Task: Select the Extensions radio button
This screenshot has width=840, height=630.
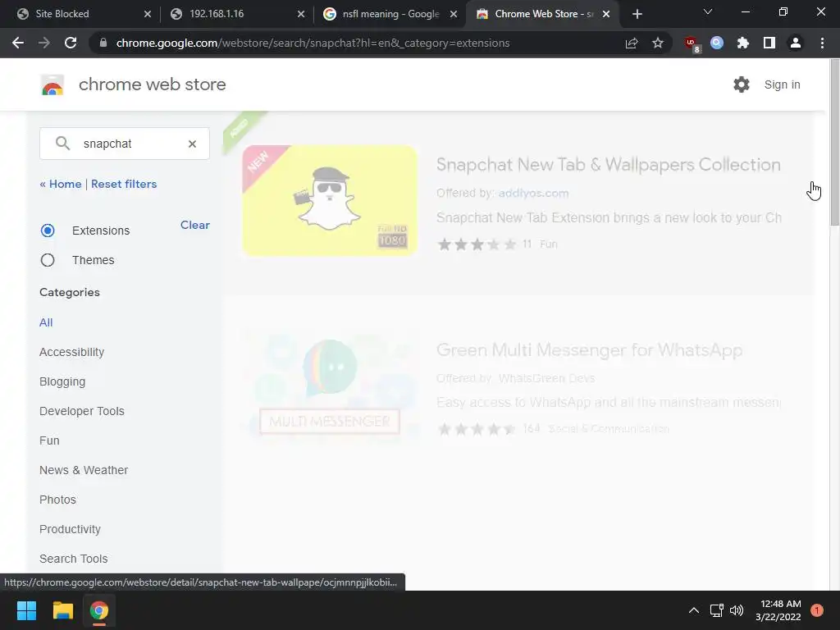Action: [x=48, y=231]
